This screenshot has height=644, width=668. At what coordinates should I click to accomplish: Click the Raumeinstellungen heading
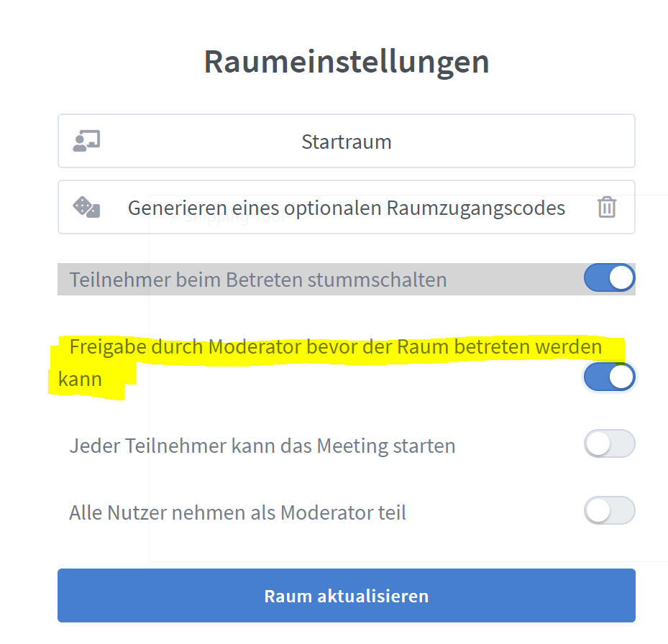click(347, 62)
